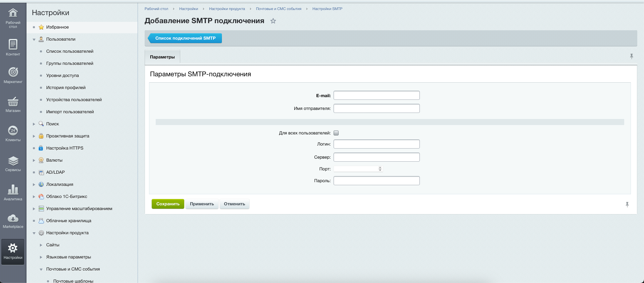Focus the Сервер input field

pyautogui.click(x=377, y=157)
